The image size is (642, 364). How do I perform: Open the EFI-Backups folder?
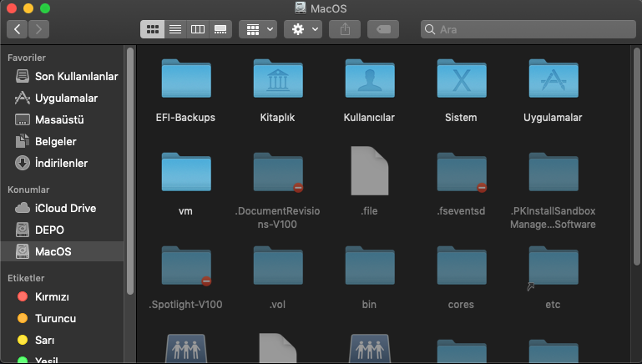pos(185,80)
